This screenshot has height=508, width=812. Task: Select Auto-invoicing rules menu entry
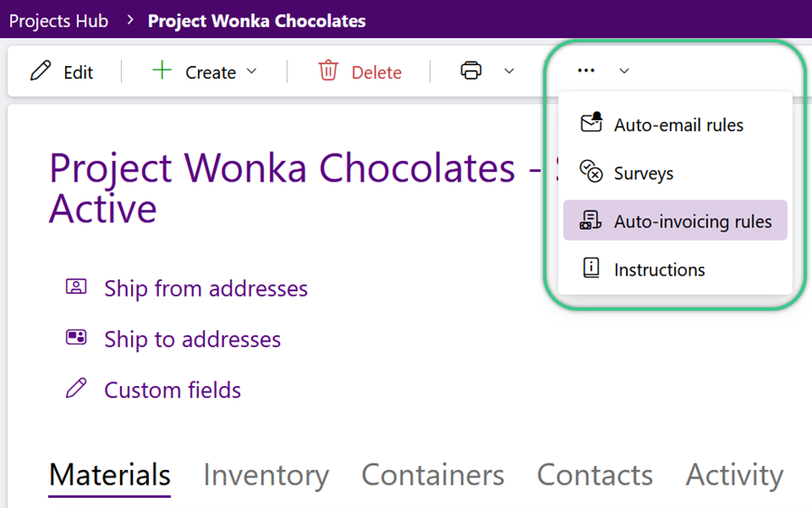pyautogui.click(x=676, y=221)
